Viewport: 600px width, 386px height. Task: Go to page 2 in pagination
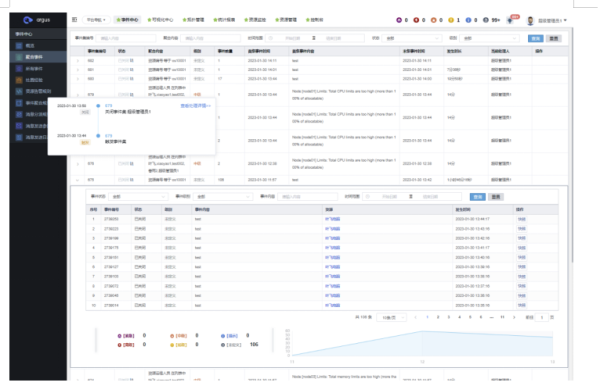tap(438, 317)
